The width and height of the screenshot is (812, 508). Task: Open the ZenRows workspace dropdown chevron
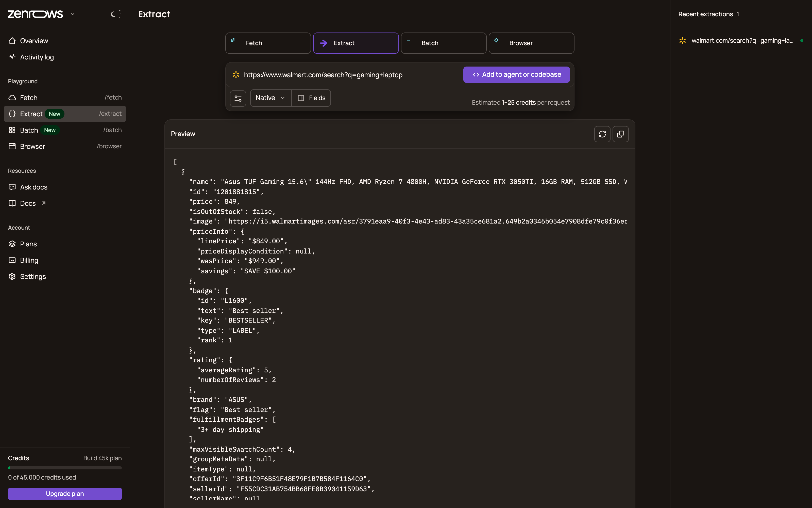coord(73,14)
